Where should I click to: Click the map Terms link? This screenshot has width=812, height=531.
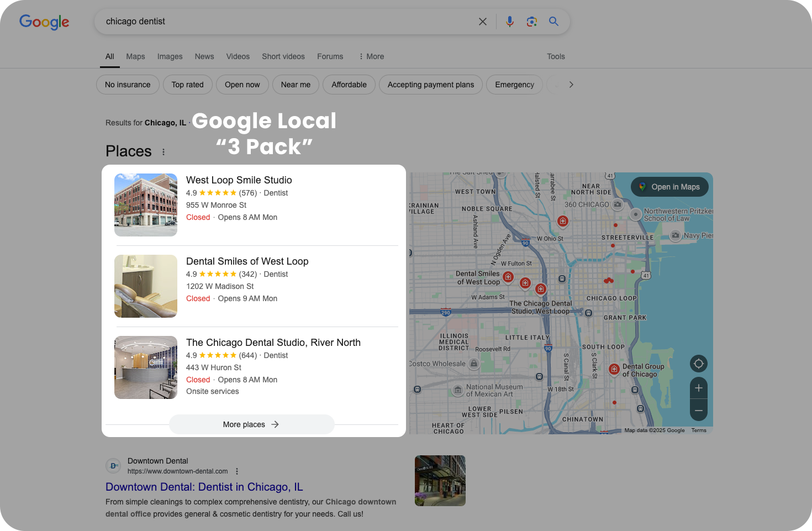699,430
